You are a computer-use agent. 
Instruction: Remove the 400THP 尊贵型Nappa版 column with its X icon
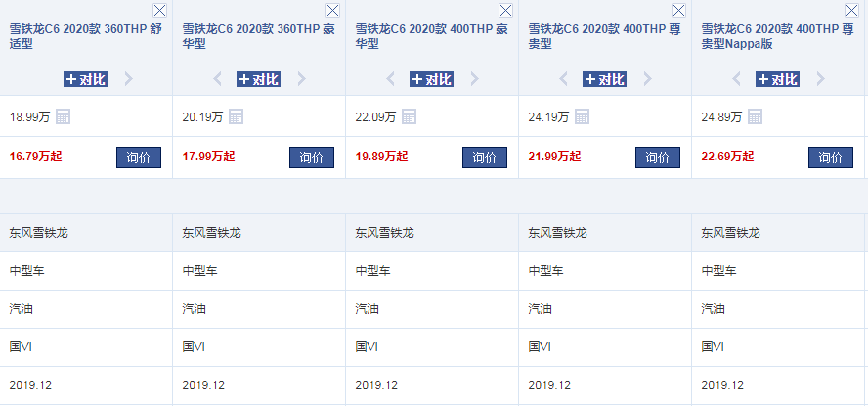852,10
